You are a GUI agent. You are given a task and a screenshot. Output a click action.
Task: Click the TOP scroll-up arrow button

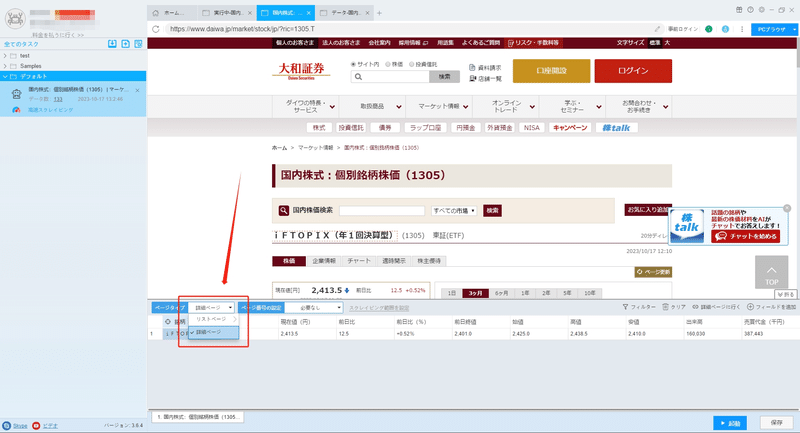[771, 272]
